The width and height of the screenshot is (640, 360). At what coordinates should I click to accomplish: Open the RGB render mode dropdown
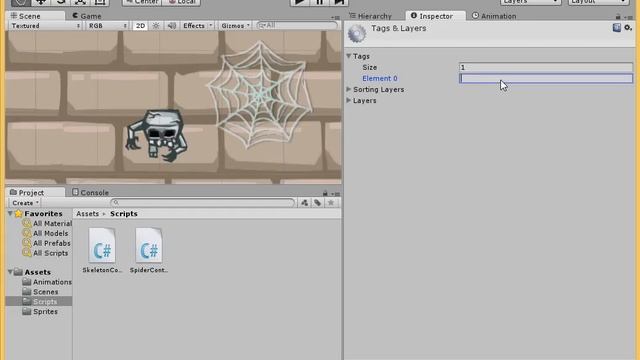pyautogui.click(x=107, y=25)
